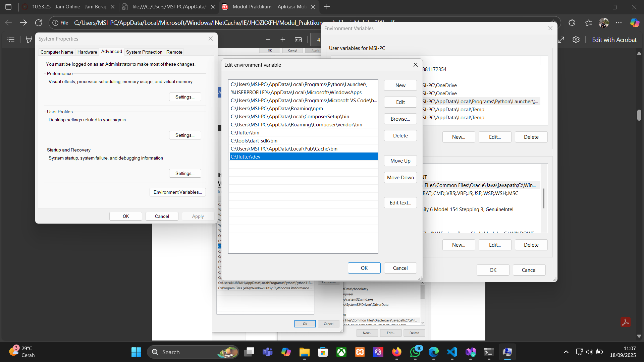Open the browser favorites star icon

pos(589,23)
